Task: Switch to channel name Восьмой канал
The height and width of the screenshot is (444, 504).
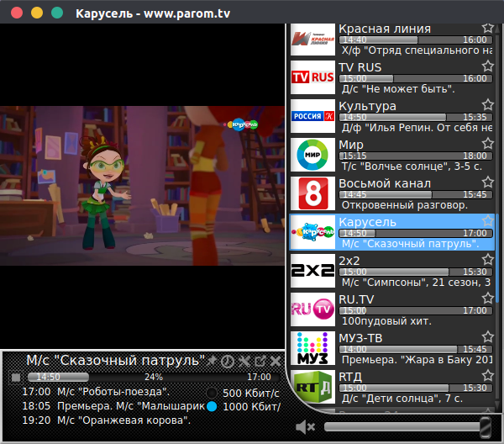Action: [x=385, y=183]
